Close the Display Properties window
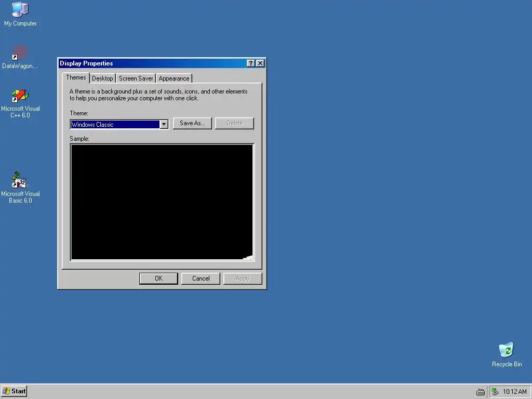Image resolution: width=532 pixels, height=399 pixels. pyautogui.click(x=260, y=63)
